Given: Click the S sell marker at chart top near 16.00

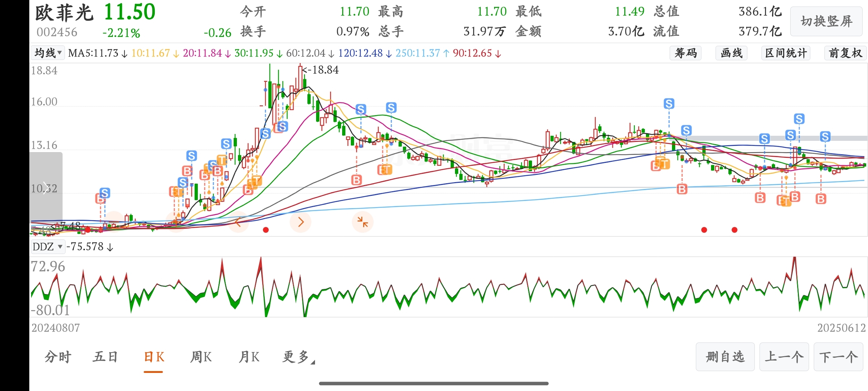Looking at the screenshot, I should pos(669,104).
